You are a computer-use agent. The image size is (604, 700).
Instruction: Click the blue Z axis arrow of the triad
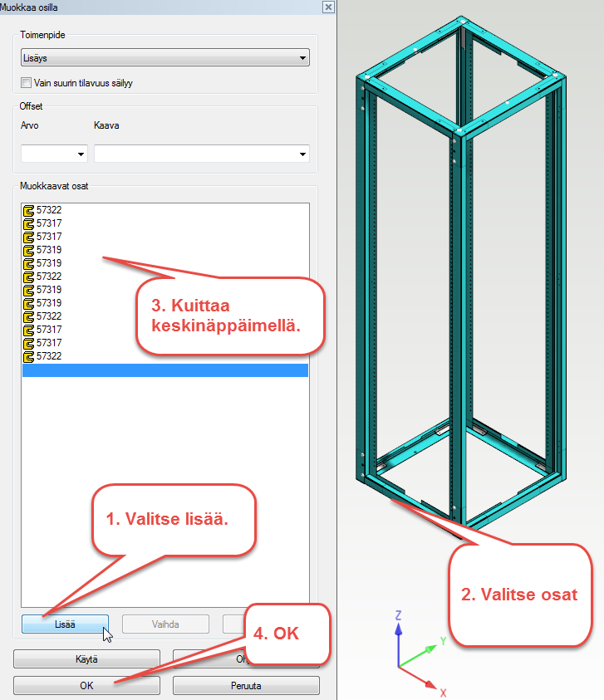[x=399, y=626]
